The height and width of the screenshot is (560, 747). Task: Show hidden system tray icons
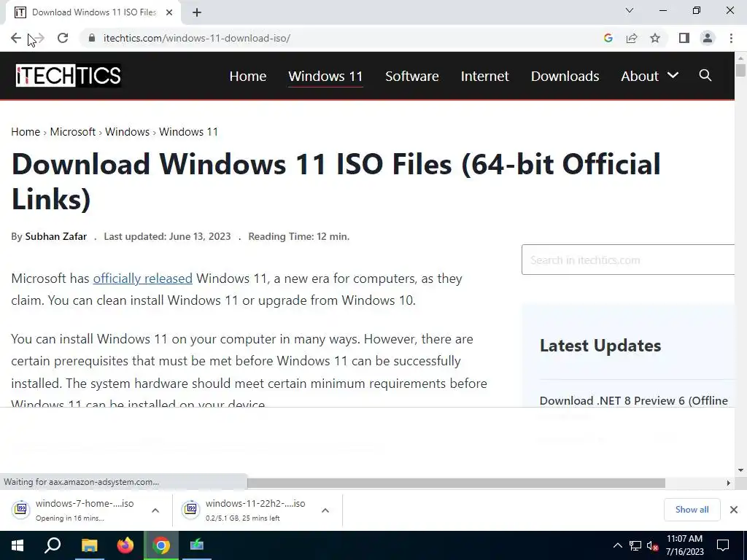tap(617, 545)
